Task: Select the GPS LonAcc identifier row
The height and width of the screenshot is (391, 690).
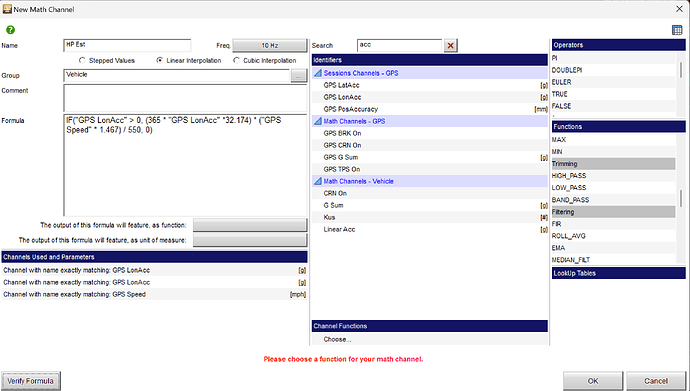Action: pyautogui.click(x=429, y=97)
